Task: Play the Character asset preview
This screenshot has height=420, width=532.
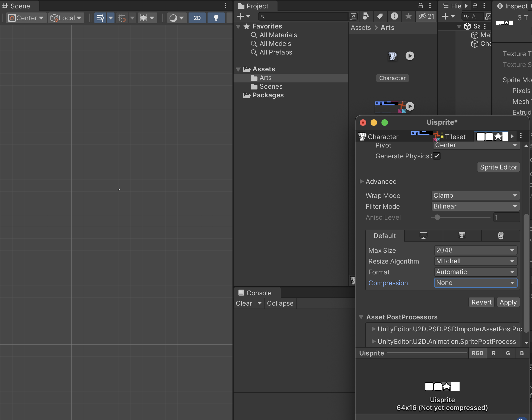Action: 410,56
